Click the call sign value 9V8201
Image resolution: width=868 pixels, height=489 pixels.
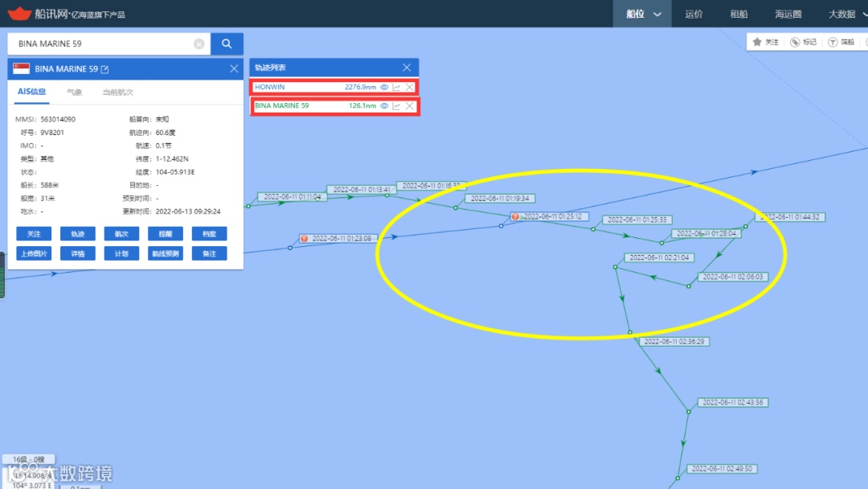pyautogui.click(x=52, y=133)
